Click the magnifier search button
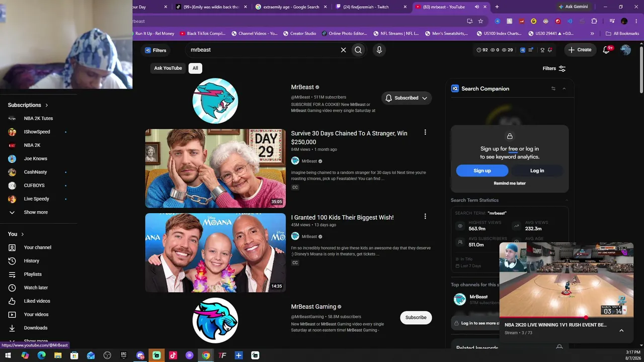The height and width of the screenshot is (362, 644). pos(358,50)
